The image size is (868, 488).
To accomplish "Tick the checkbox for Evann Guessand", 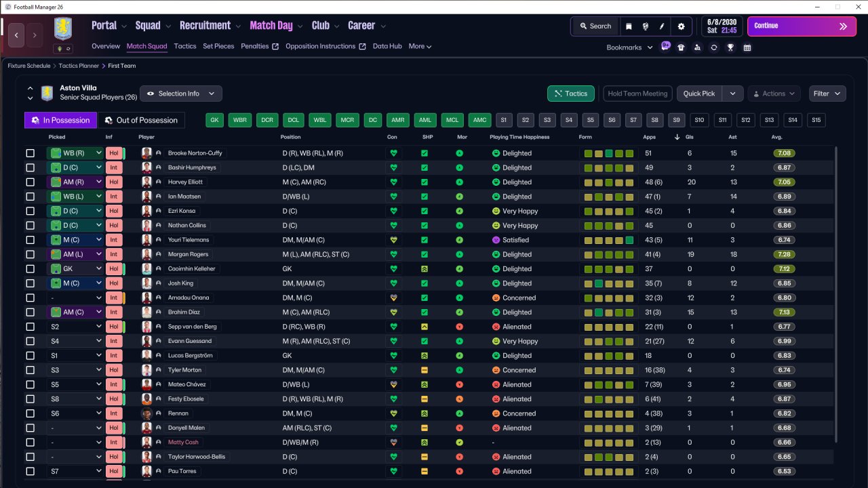I will [30, 341].
